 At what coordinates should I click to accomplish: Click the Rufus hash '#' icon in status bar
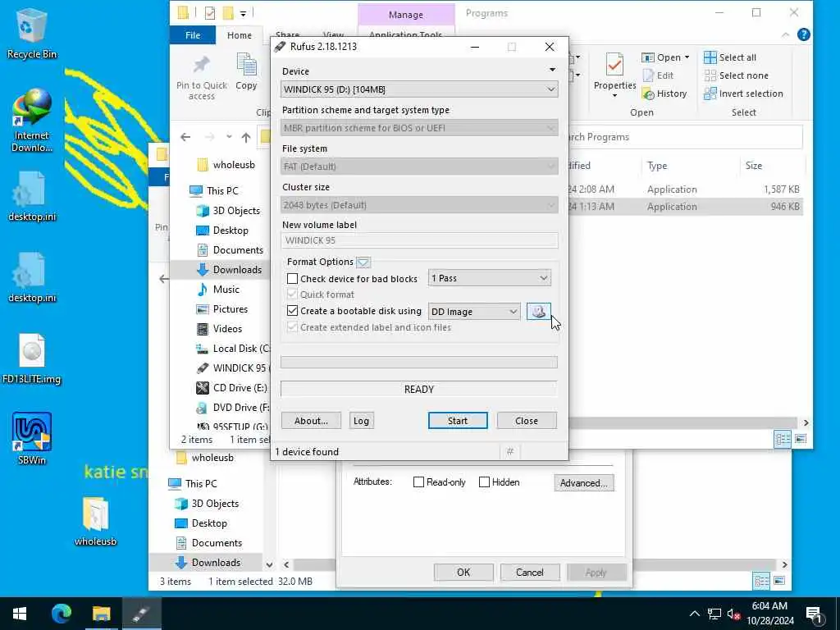coord(510,452)
